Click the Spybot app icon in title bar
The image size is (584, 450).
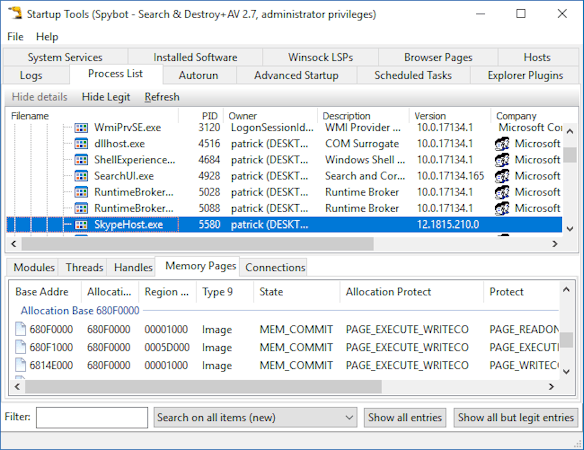click(x=15, y=13)
